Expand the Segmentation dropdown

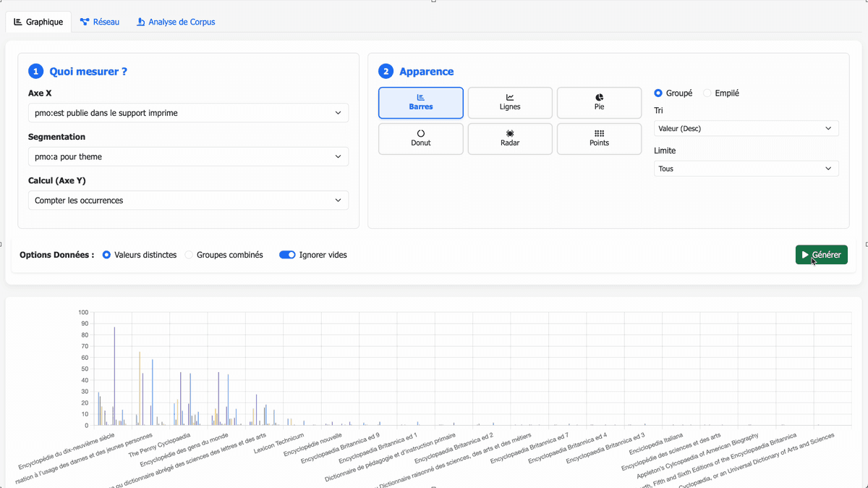point(188,156)
